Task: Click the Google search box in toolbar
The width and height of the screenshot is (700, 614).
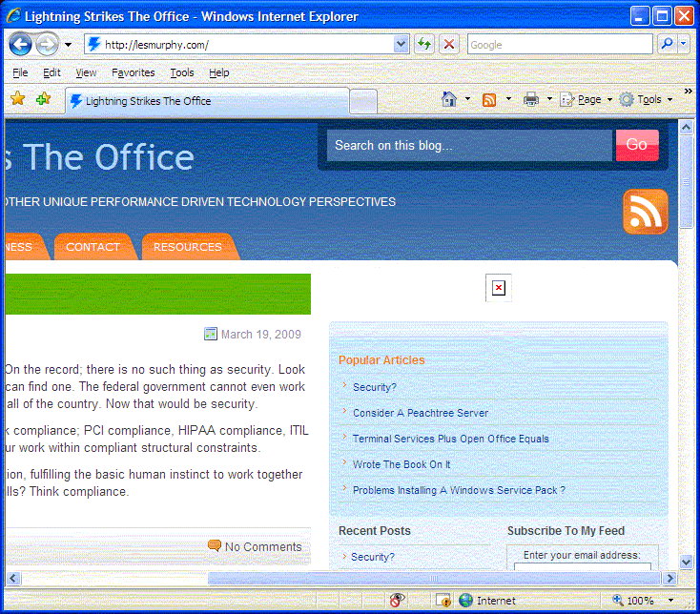Action: pos(560,45)
